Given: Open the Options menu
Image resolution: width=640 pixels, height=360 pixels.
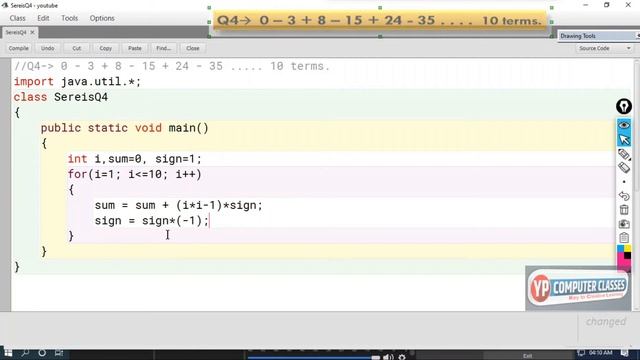Looking at the screenshot, I should point(102,18).
